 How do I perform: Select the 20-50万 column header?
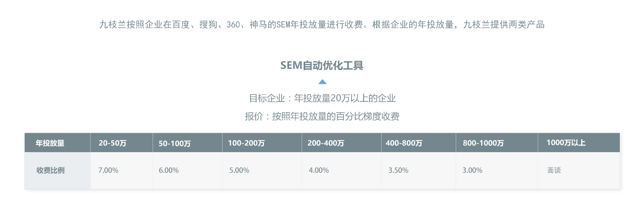pyautogui.click(x=122, y=143)
